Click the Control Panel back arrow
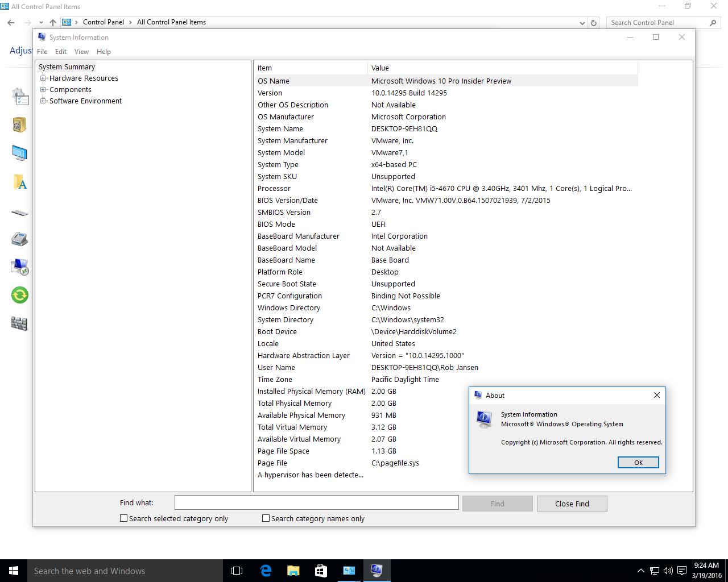 [11, 22]
